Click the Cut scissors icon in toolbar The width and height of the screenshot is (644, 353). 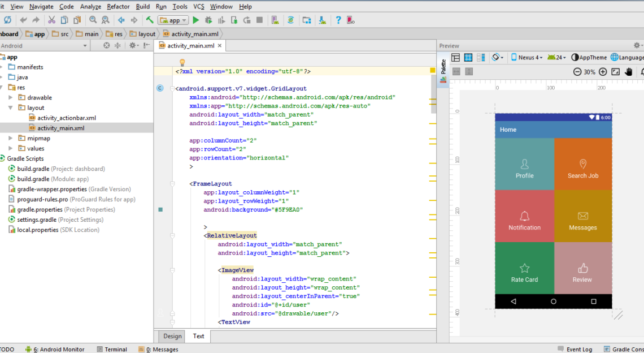[x=51, y=20]
